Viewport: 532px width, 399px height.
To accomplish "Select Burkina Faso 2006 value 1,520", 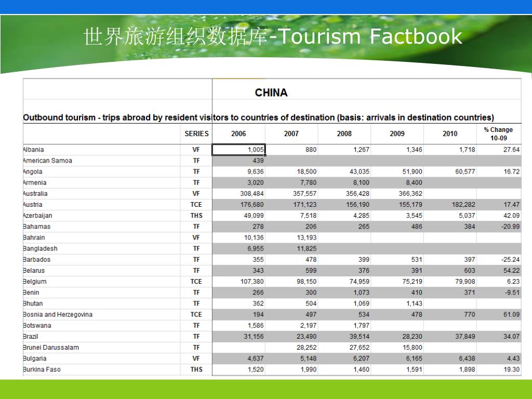I will pyautogui.click(x=256, y=369).
